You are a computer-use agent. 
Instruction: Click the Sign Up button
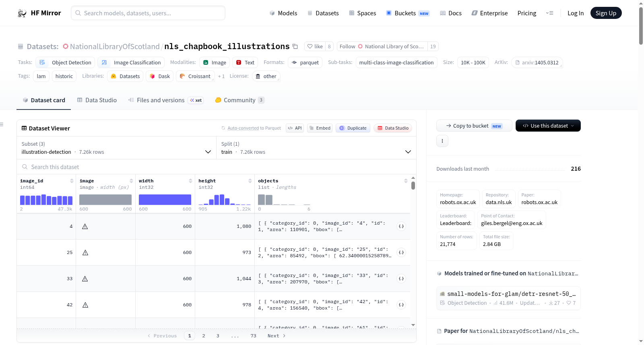(x=606, y=13)
